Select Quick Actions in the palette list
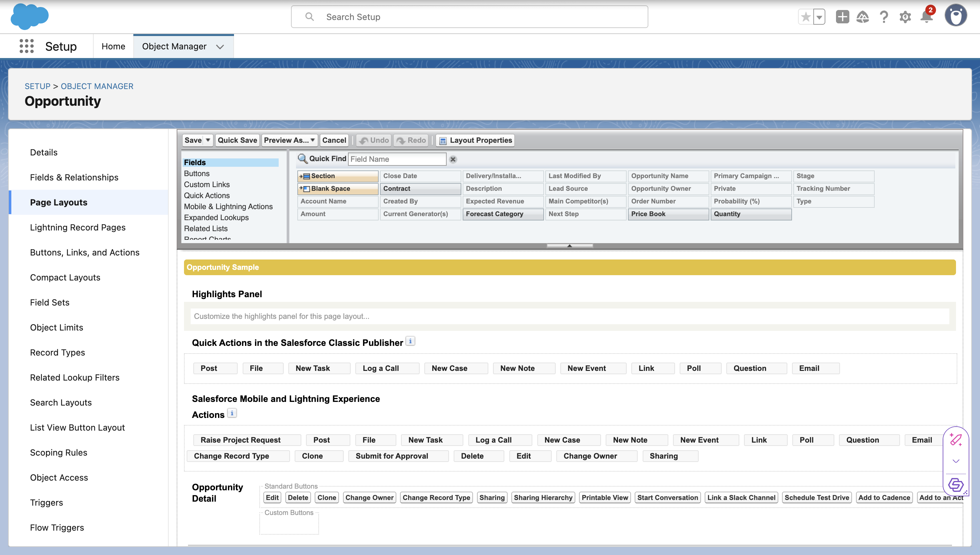The image size is (980, 555). [207, 195]
